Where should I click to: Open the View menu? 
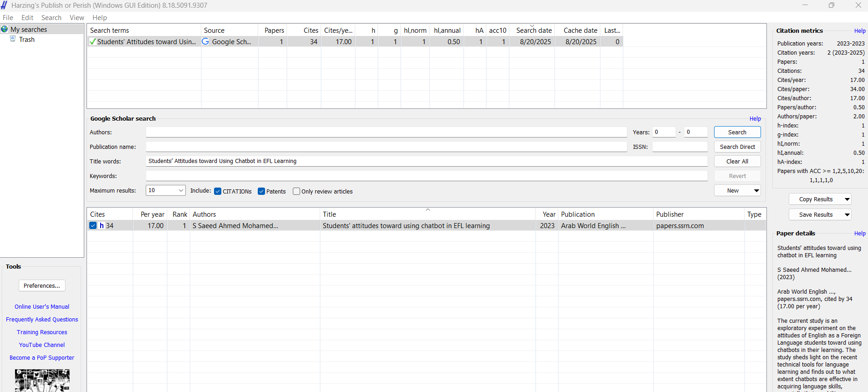[x=77, y=18]
